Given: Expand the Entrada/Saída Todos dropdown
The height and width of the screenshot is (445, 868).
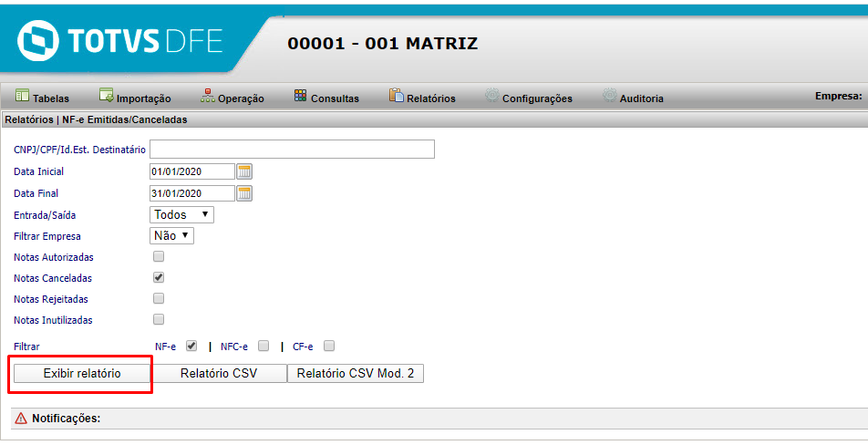Looking at the screenshot, I should (181, 215).
